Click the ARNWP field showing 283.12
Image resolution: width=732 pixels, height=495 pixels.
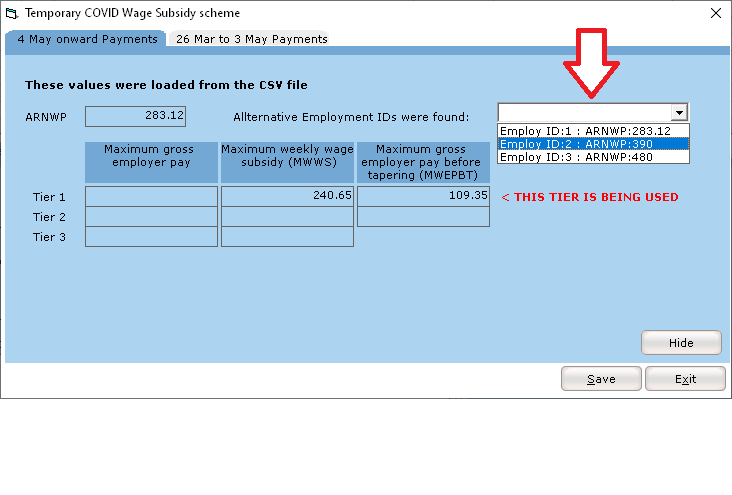pos(135,116)
